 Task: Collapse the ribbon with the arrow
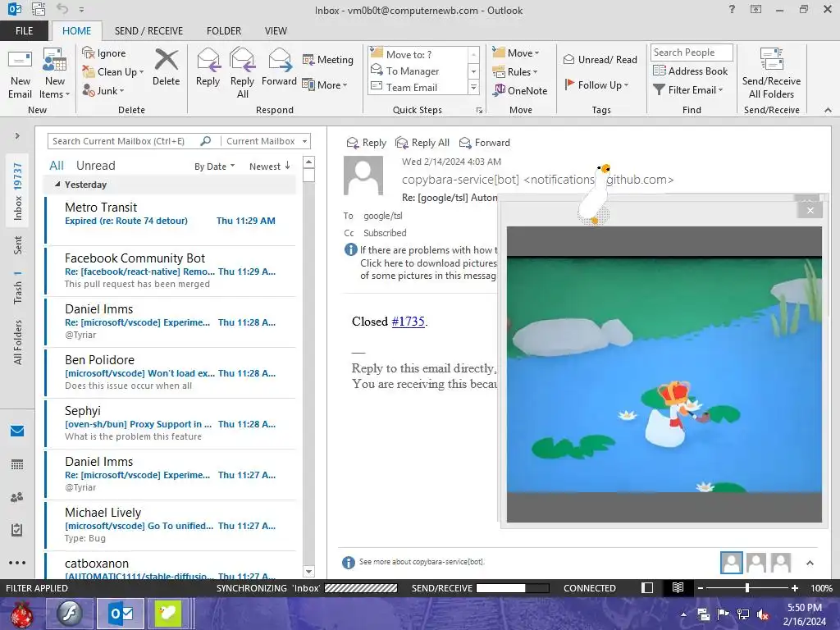click(828, 110)
